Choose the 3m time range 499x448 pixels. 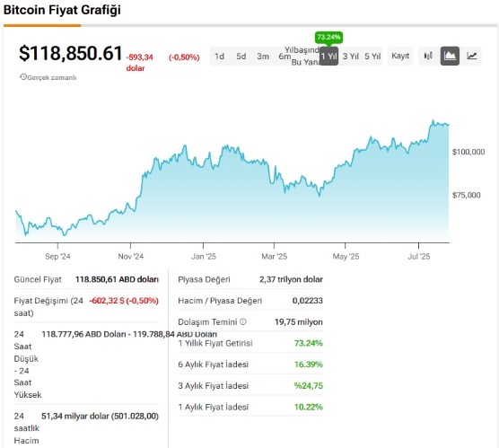pyautogui.click(x=263, y=57)
